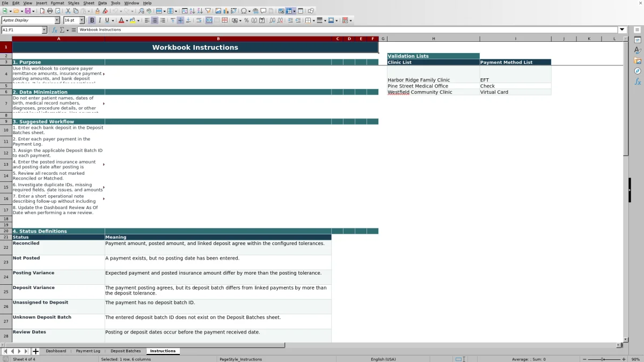Open the Font Size dropdown
644x362 pixels.
click(82, 20)
